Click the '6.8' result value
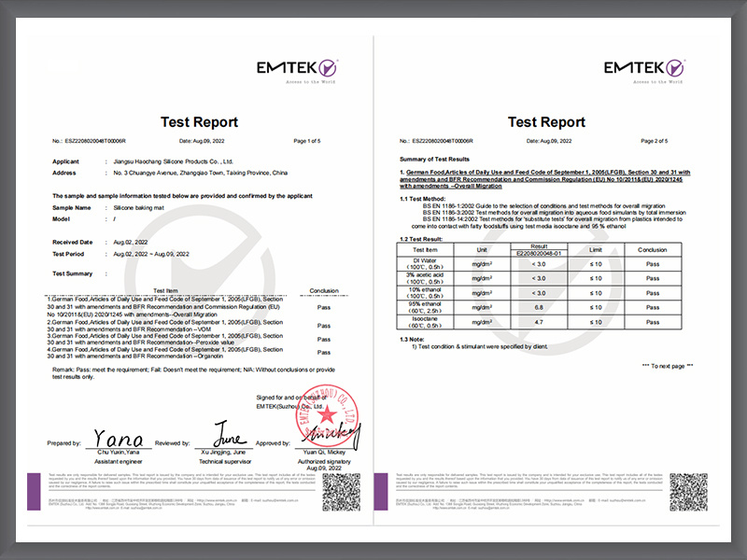The height and width of the screenshot is (560, 747). (x=539, y=307)
